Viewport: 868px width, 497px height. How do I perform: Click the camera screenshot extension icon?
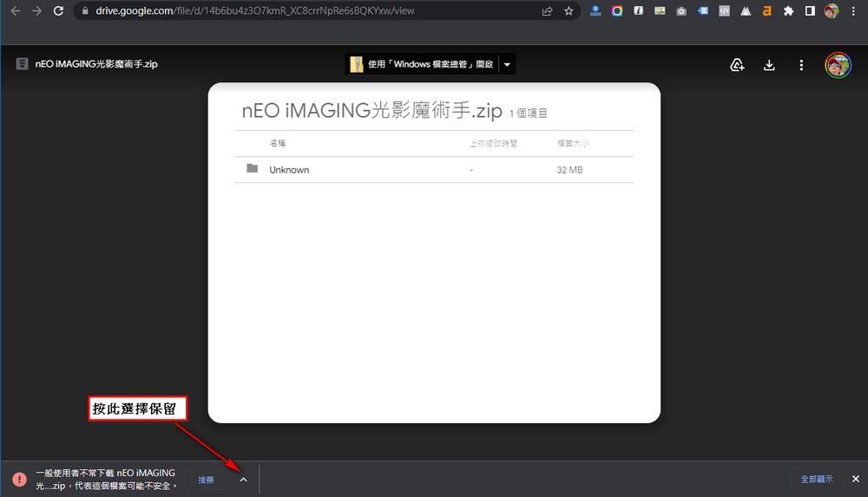tap(681, 11)
